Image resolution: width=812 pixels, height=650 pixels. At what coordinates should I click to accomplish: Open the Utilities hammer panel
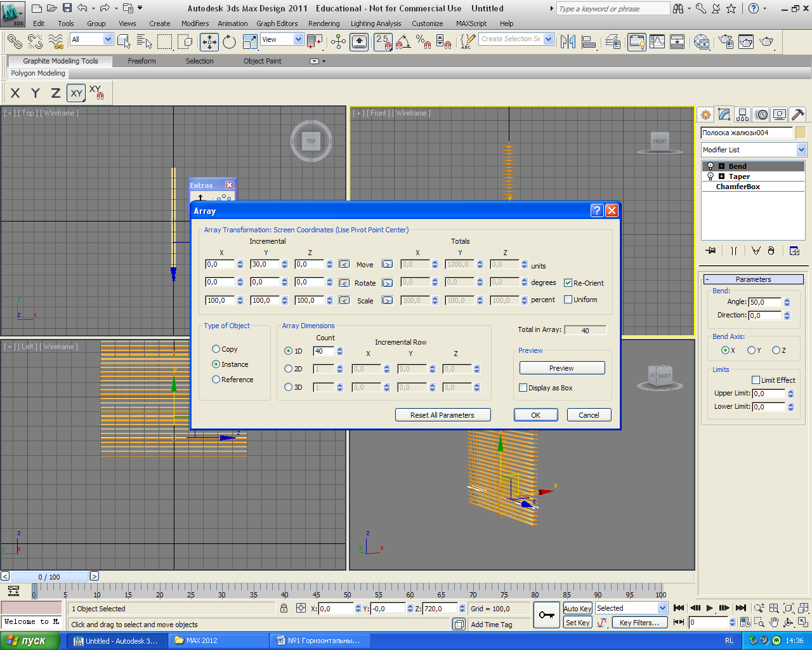(798, 114)
